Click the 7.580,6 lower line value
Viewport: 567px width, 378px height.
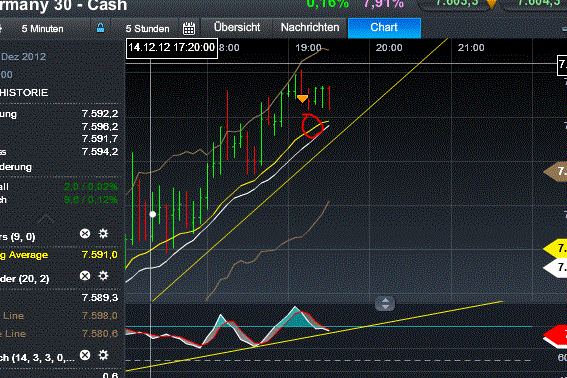[x=100, y=334]
